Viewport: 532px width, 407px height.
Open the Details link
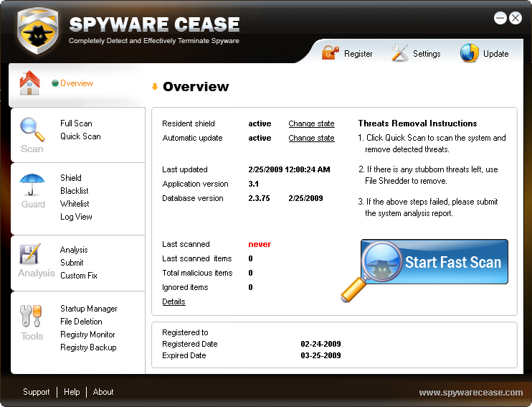(174, 301)
